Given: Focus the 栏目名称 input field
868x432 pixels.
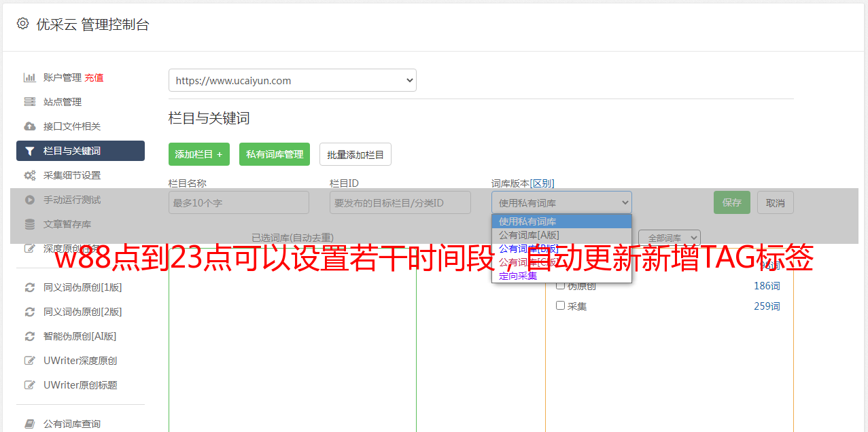Looking at the screenshot, I should 239,202.
